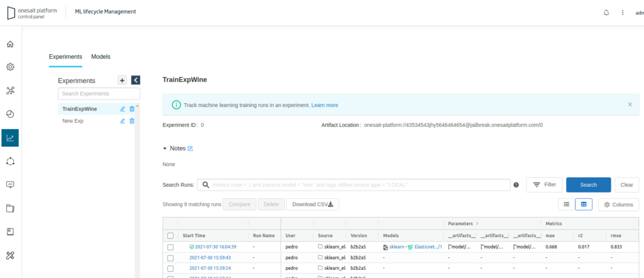Click the mae value 0.668

coord(552,247)
